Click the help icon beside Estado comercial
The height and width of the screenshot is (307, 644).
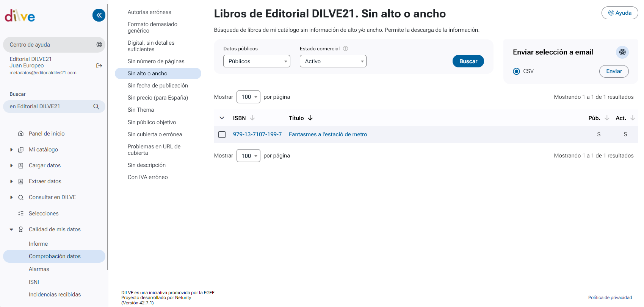click(345, 49)
